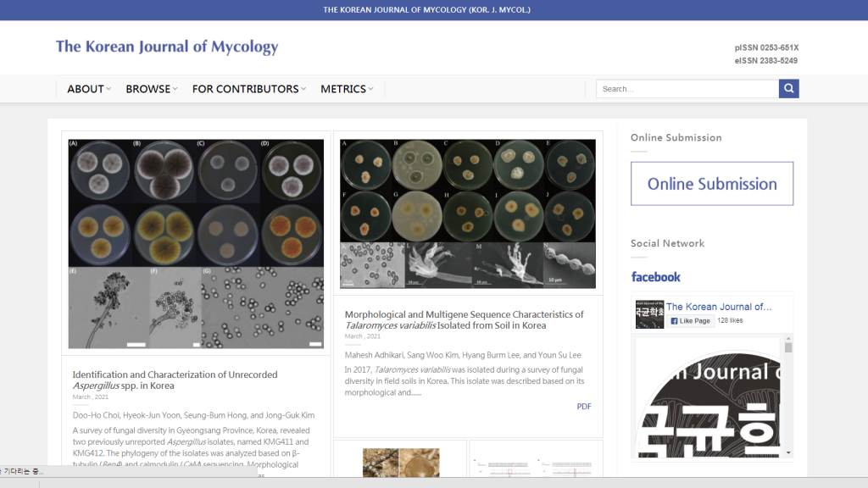Expand the FOR CONTRIBUTORS menu

pos(249,89)
